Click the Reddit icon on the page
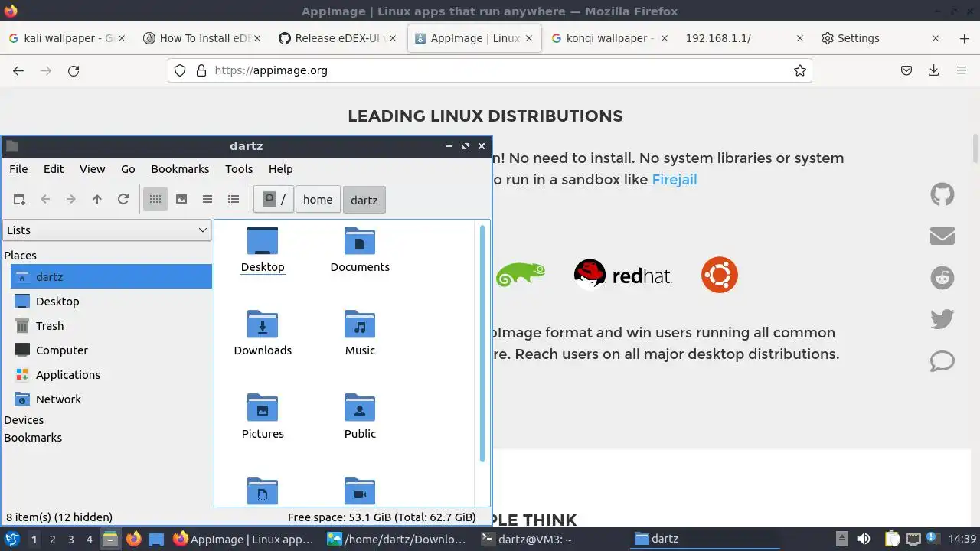 [x=942, y=277]
